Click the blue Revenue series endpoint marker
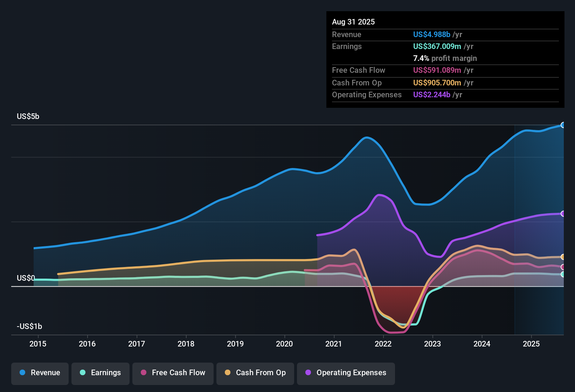This screenshot has height=392, width=575. pos(563,125)
